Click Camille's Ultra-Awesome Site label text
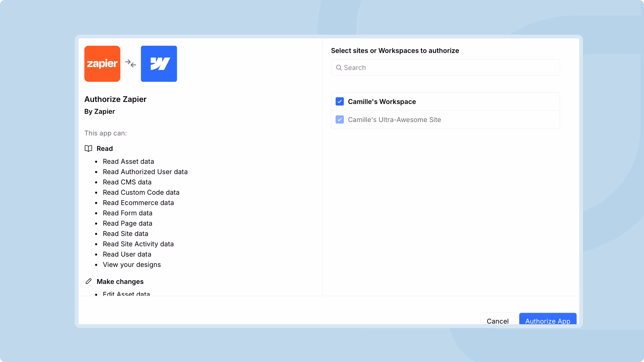Viewport: 644px width, 362px height. 394,120
